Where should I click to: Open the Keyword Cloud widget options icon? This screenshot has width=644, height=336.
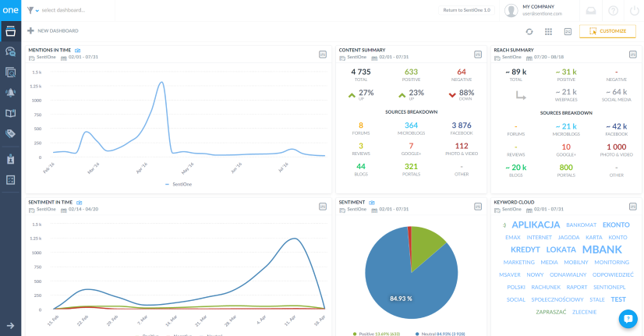632,206
